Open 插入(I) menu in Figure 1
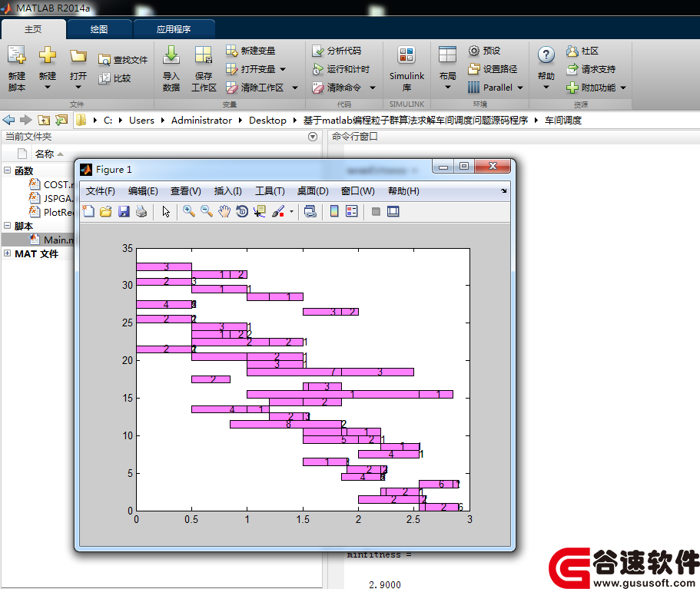700x589 pixels. (x=227, y=191)
